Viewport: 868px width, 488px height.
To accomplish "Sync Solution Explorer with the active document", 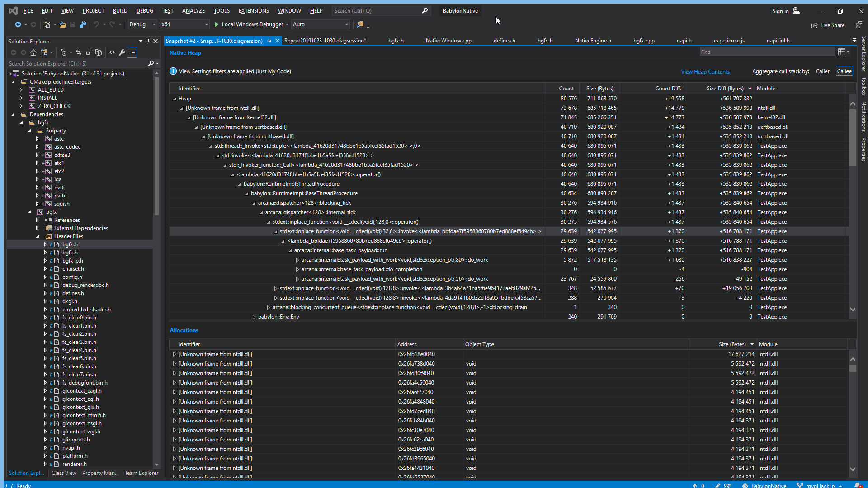I will click(x=78, y=52).
